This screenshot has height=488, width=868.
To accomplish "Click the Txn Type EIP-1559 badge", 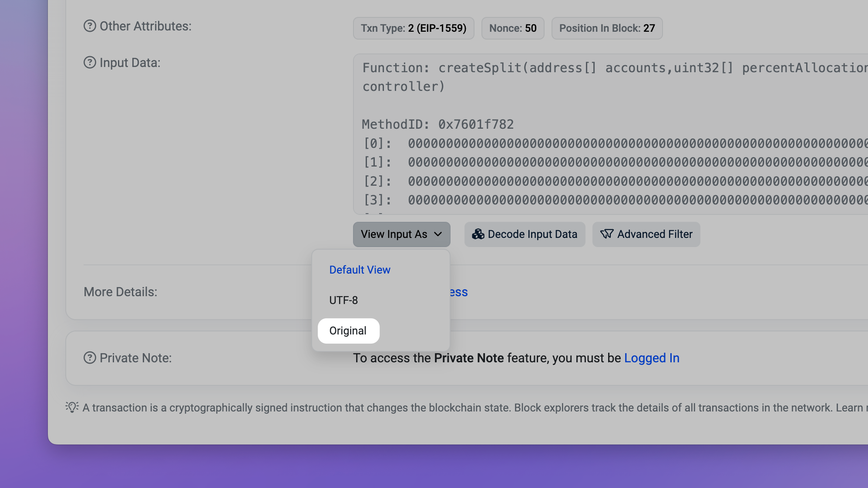I will point(413,28).
